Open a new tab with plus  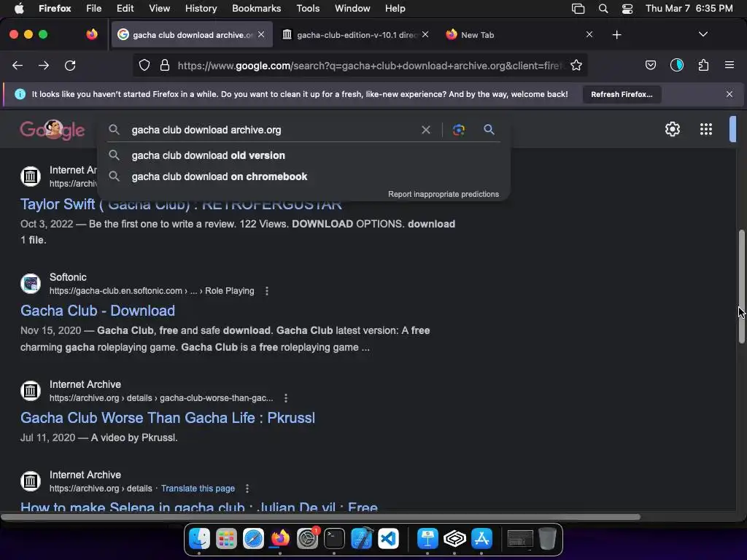pyautogui.click(x=617, y=35)
